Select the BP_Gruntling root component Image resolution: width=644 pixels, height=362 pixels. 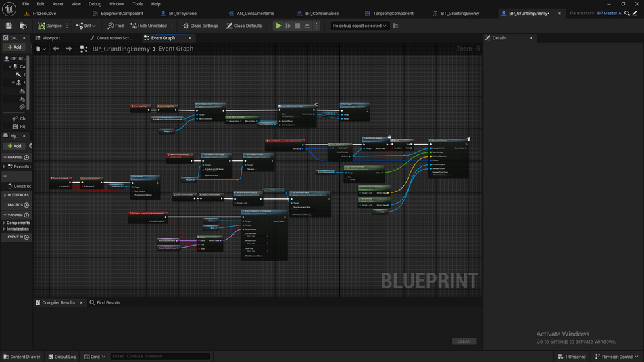pyautogui.click(x=14, y=58)
